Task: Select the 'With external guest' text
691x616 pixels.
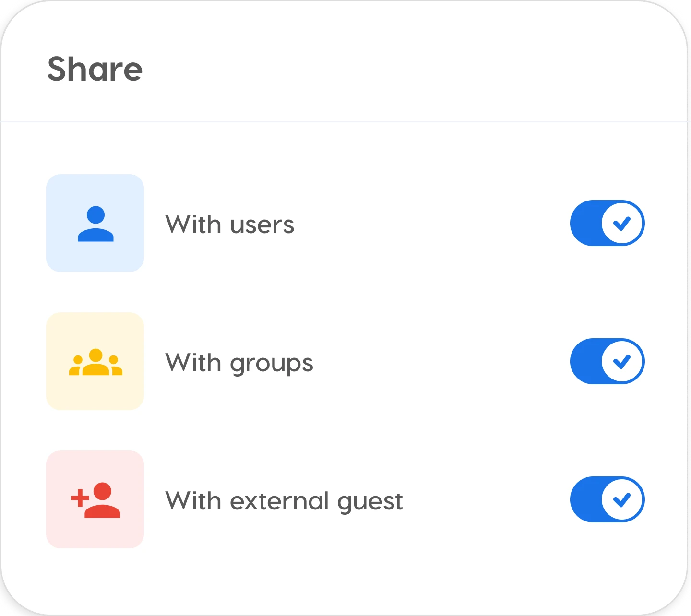Action: click(285, 500)
